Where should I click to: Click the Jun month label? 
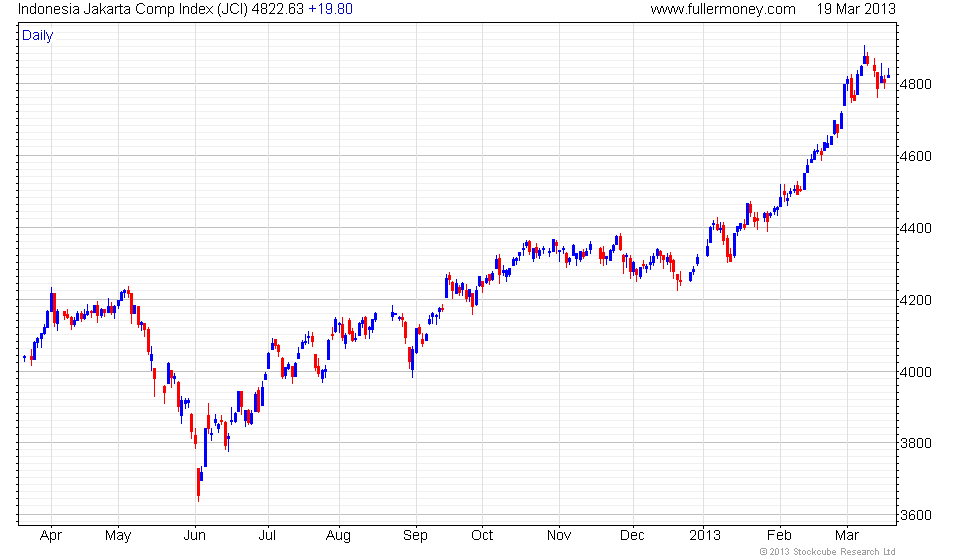tap(195, 536)
